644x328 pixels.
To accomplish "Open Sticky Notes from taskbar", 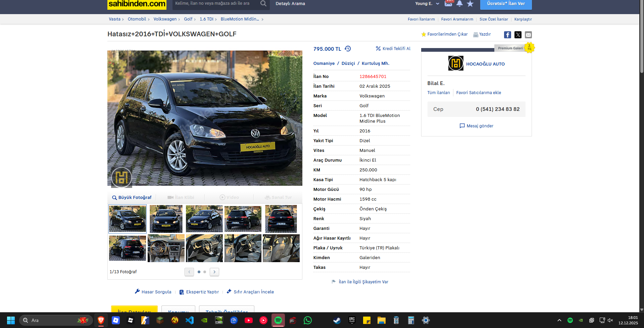I will [x=366, y=320].
